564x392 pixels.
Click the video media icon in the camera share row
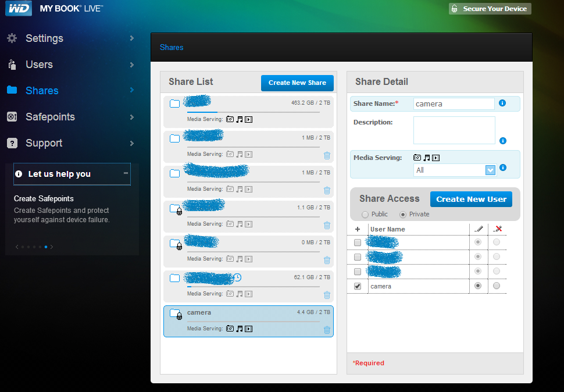click(248, 329)
